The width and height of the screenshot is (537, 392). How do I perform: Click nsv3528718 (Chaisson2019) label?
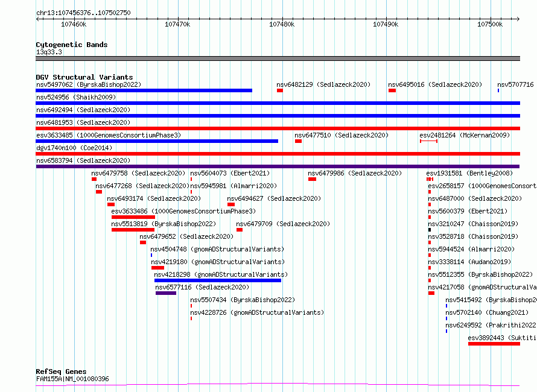pyautogui.click(x=473, y=236)
